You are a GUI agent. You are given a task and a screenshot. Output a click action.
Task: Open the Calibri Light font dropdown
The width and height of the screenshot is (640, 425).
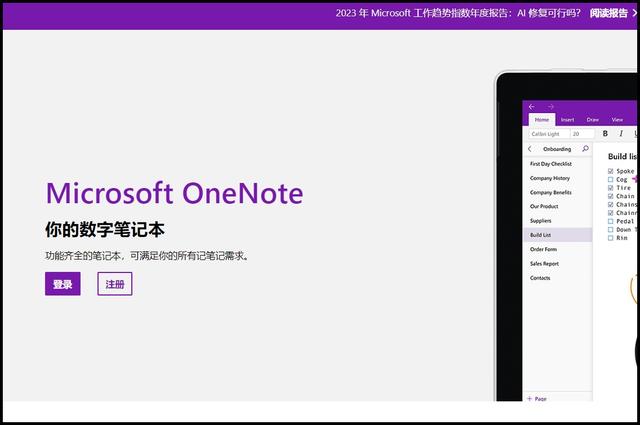coord(549,134)
